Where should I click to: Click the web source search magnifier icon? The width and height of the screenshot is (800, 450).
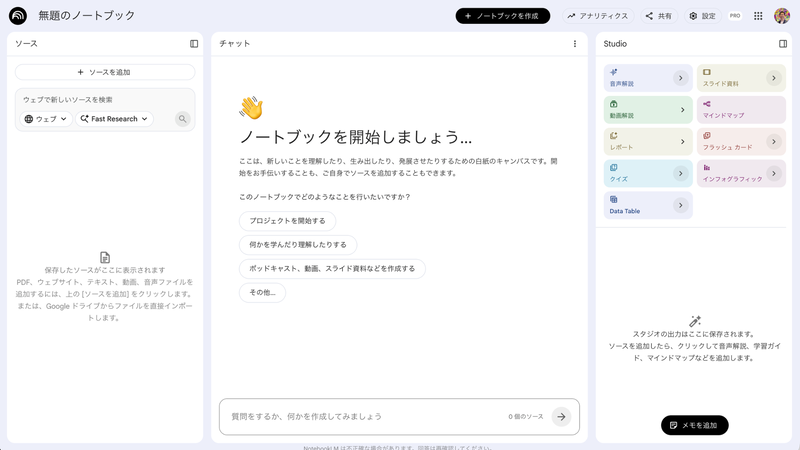click(x=182, y=119)
